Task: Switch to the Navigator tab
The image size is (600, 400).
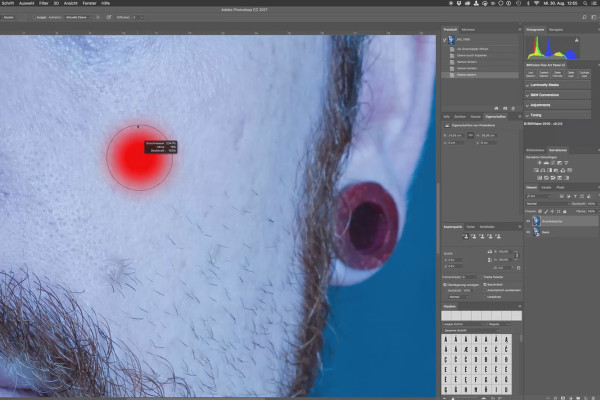Action: tap(556, 29)
